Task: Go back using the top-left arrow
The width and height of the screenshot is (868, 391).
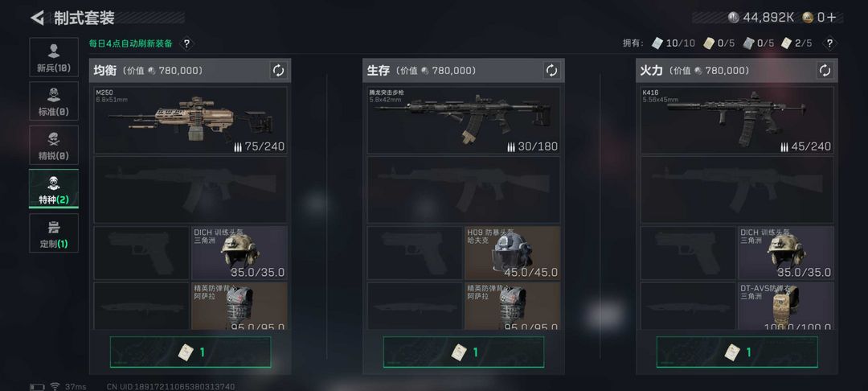Action: tap(37, 18)
